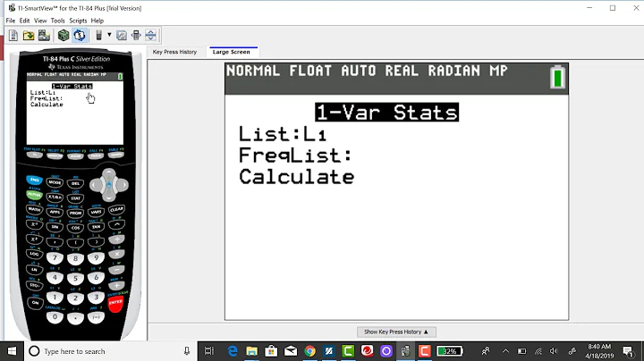Click the COS calculator key
Screen dimensions: 644x361
click(75, 228)
